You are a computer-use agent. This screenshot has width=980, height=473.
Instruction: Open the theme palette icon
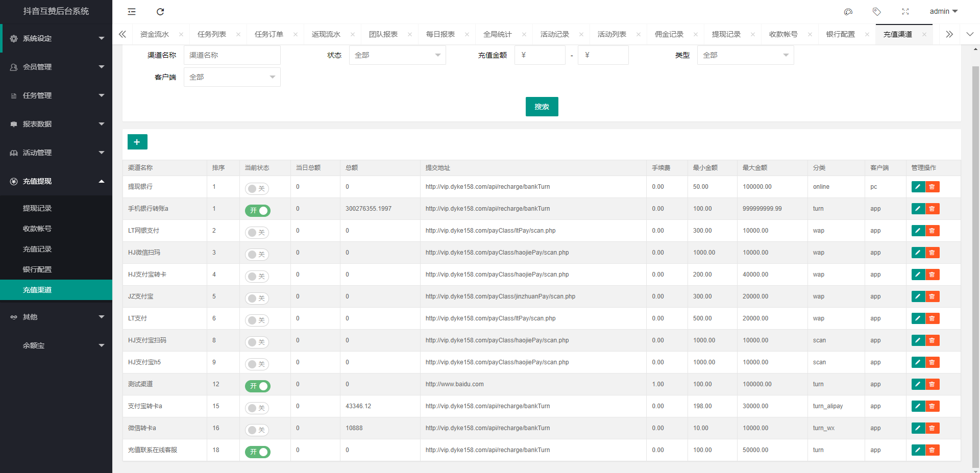(848, 12)
